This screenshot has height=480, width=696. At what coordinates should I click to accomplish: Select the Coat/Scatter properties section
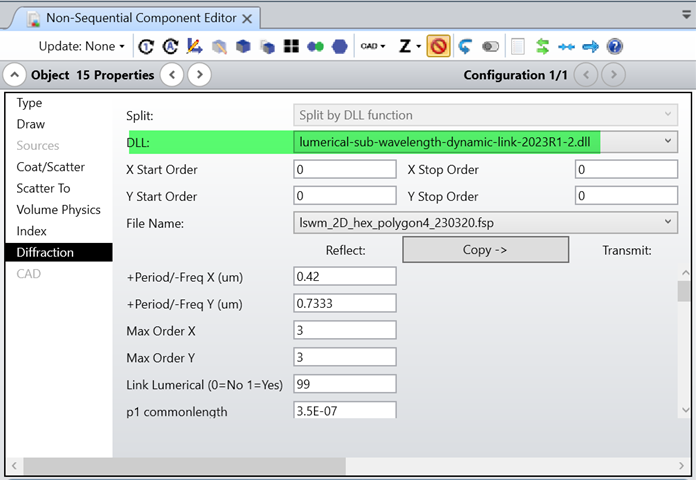click(x=51, y=167)
